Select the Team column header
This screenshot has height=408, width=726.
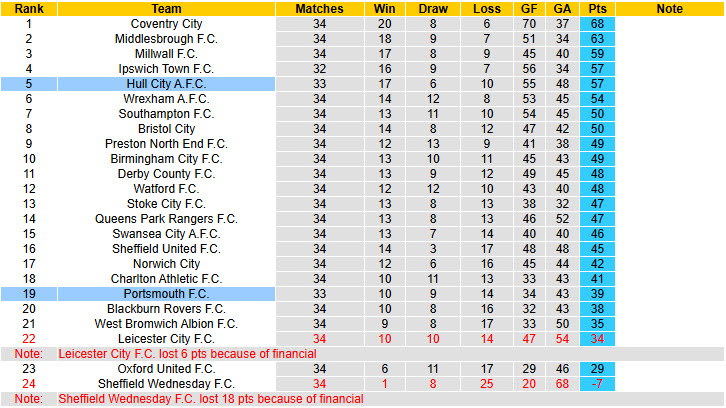click(x=166, y=8)
